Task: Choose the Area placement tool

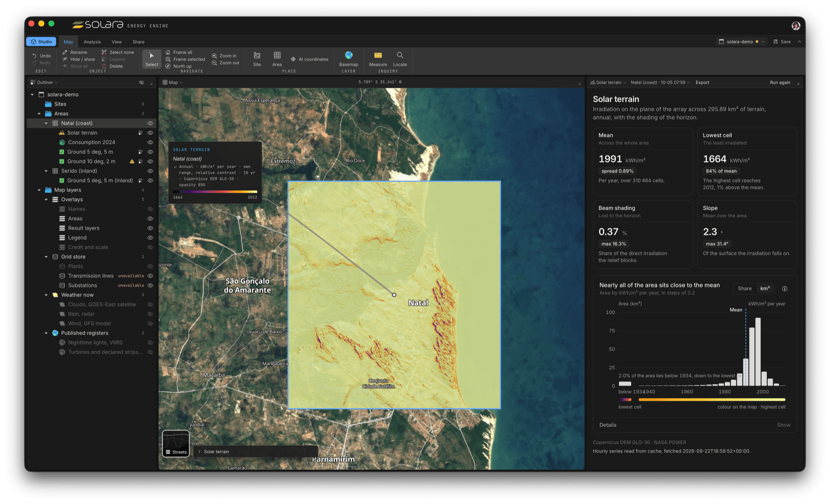Action: click(x=277, y=59)
